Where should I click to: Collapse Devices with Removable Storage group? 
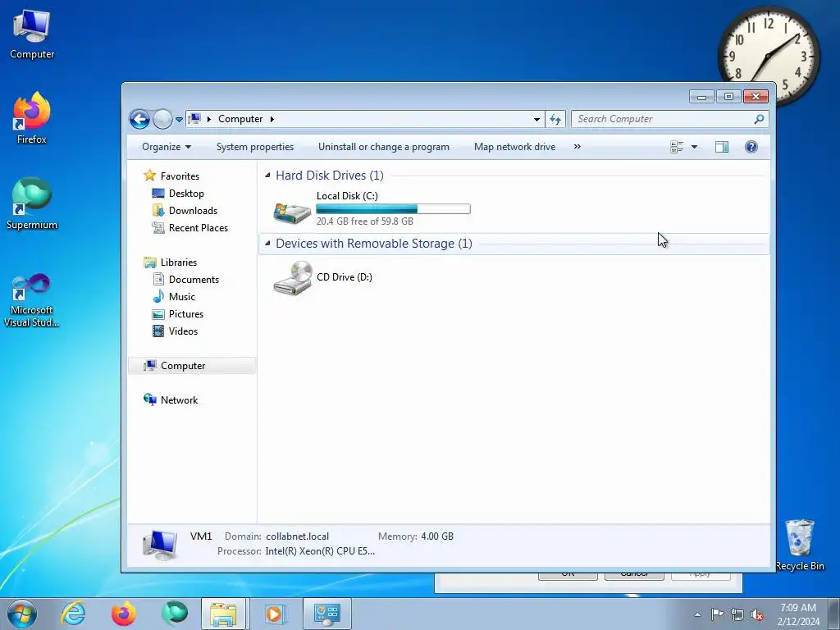(x=267, y=243)
